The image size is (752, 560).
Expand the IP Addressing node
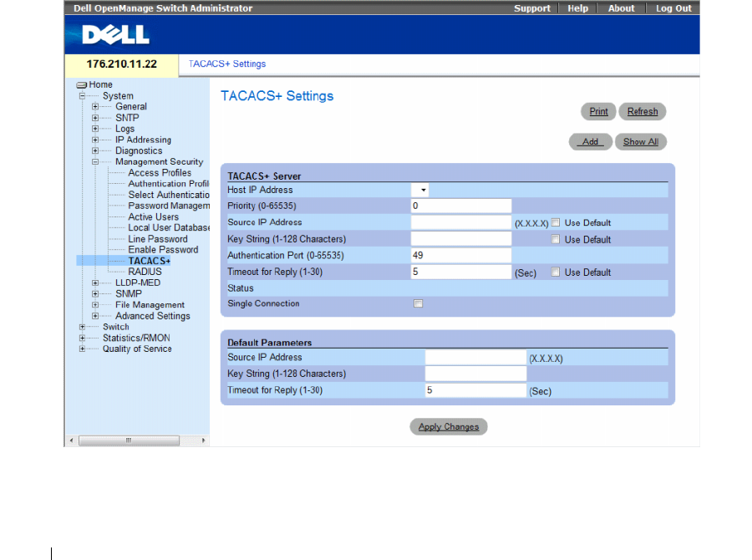pos(95,140)
